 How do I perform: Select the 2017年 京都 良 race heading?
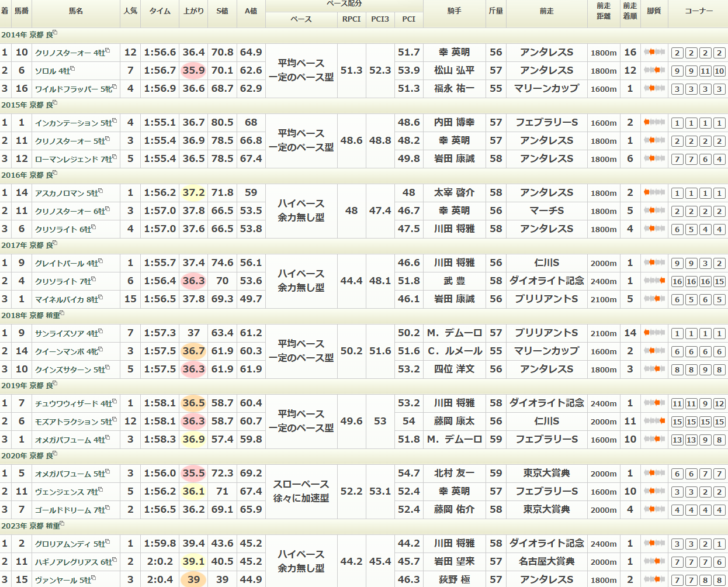point(27,246)
